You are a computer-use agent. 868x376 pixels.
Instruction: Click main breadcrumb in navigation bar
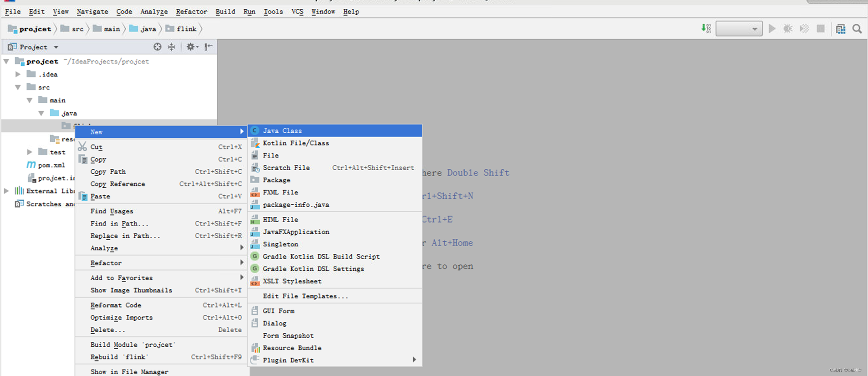[x=107, y=29]
